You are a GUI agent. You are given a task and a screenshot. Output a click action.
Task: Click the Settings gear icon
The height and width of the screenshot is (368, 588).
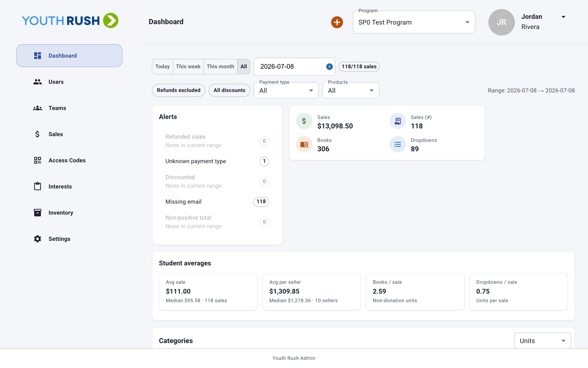(37, 239)
